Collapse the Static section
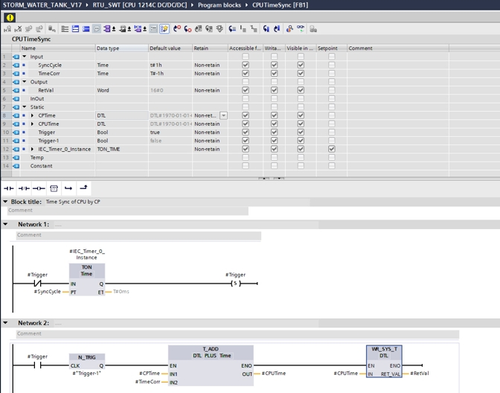This screenshot has height=393, width=500. (x=24, y=107)
